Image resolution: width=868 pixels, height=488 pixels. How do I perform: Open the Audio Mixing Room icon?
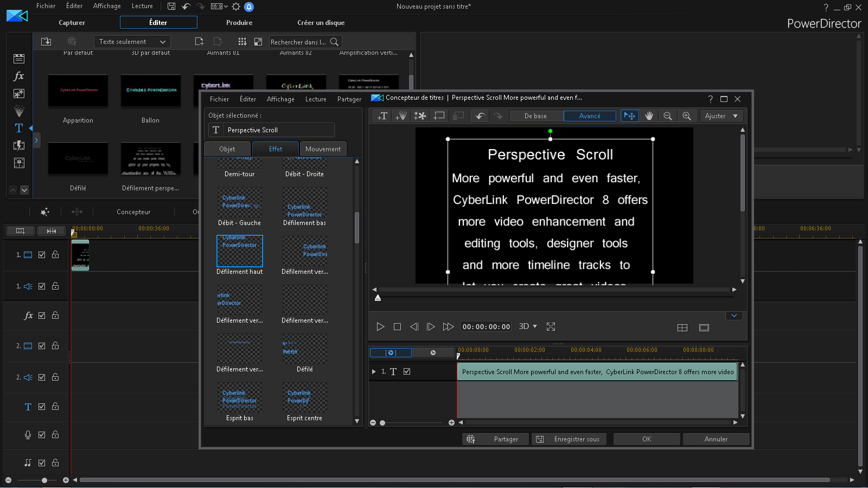coord(19,163)
